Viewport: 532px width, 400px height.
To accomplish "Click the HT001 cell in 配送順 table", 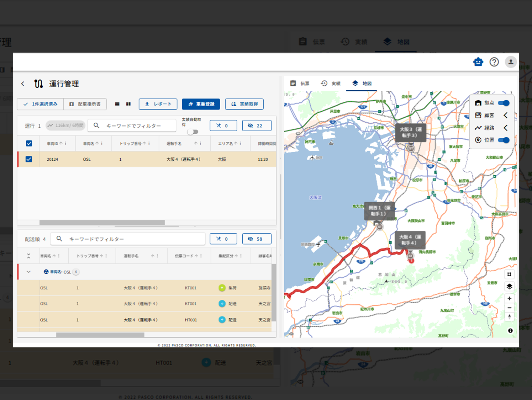I will coord(191,320).
